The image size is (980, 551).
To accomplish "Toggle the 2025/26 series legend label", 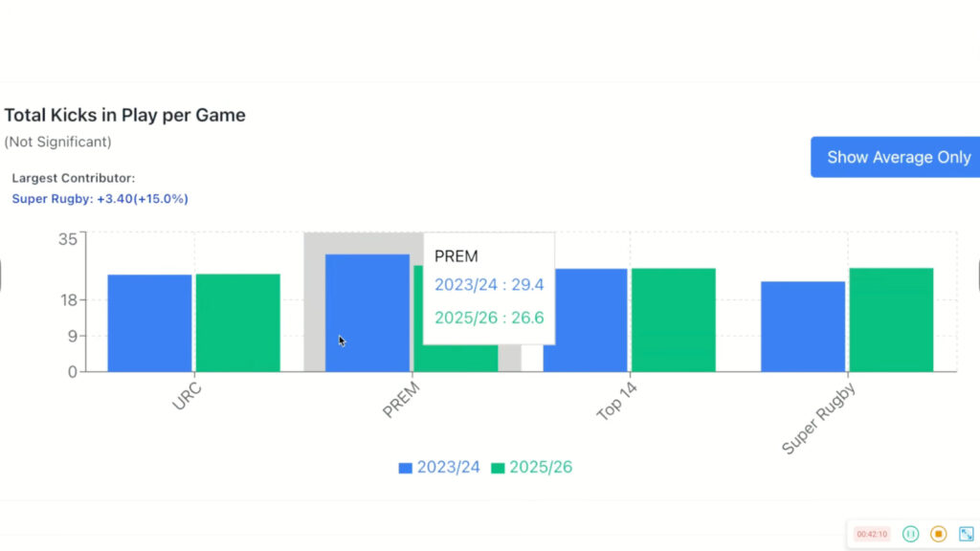I will tap(541, 467).
